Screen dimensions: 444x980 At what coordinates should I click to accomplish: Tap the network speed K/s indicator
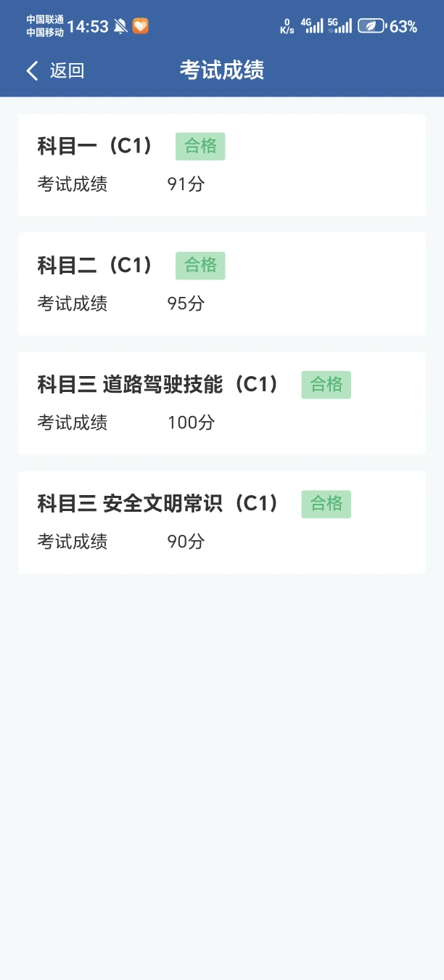287,27
